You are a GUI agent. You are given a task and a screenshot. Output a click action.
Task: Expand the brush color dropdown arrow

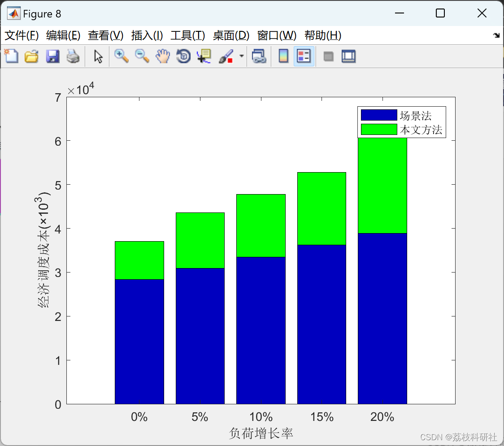pos(242,56)
